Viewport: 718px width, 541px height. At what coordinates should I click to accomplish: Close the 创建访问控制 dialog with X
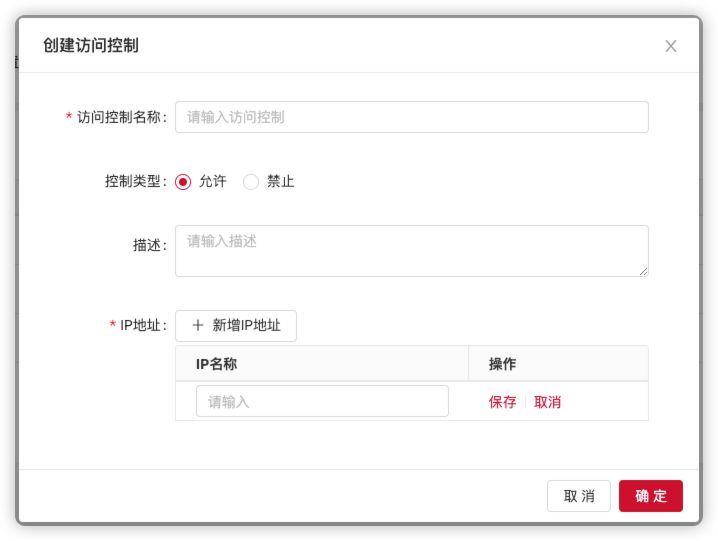tap(670, 46)
